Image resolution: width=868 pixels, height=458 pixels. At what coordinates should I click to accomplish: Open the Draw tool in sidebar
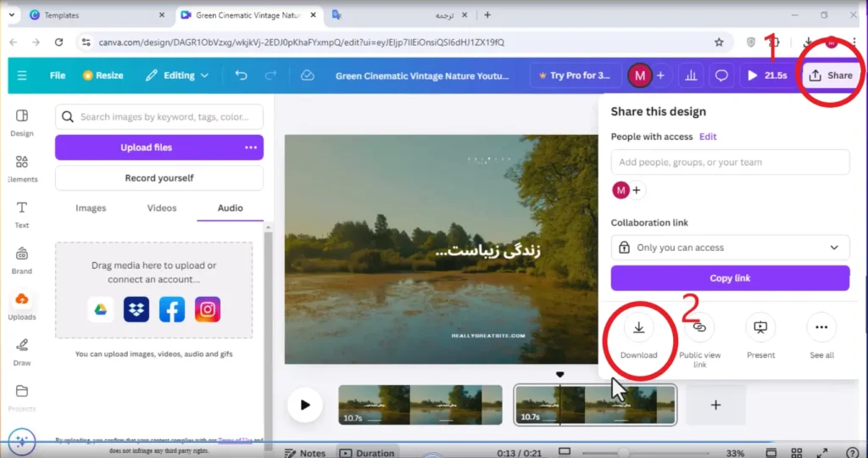coord(22,353)
